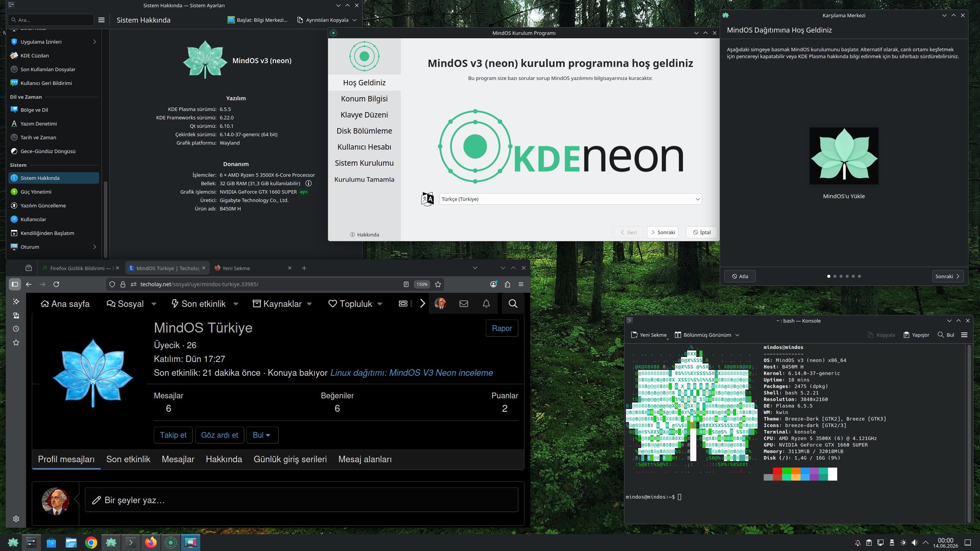The height and width of the screenshot is (551, 980).
Task: Click the Ara search field in System Settings
Action: (x=51, y=20)
